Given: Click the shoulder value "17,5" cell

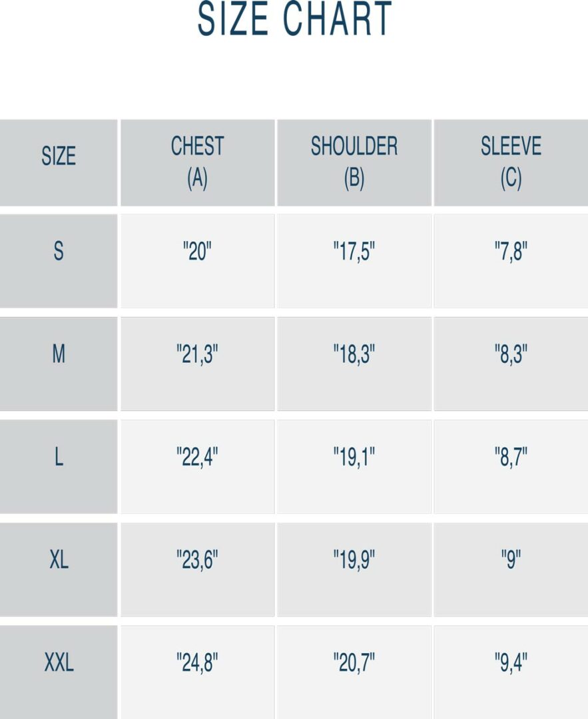Looking at the screenshot, I should (x=354, y=261).
